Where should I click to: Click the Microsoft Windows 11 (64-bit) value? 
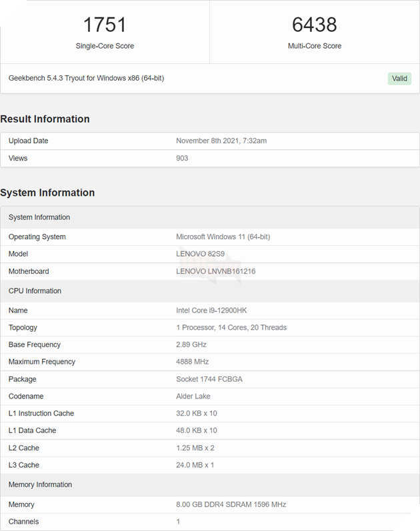point(223,237)
